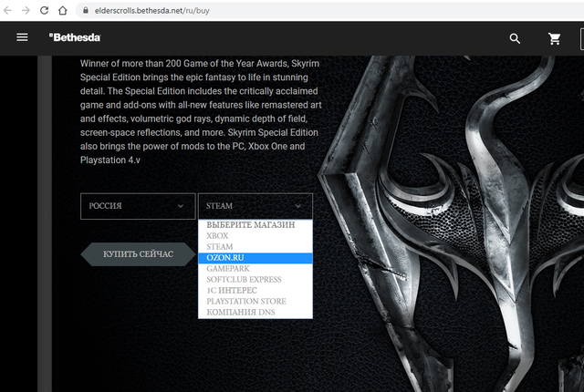Click the chevron in the Steam dropdown
Image resolution: width=584 pixels, height=392 pixels.
[x=298, y=206]
